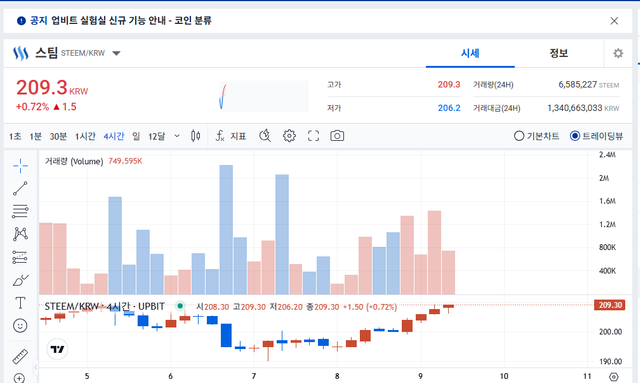Change the candlestick chart style

[196, 136]
